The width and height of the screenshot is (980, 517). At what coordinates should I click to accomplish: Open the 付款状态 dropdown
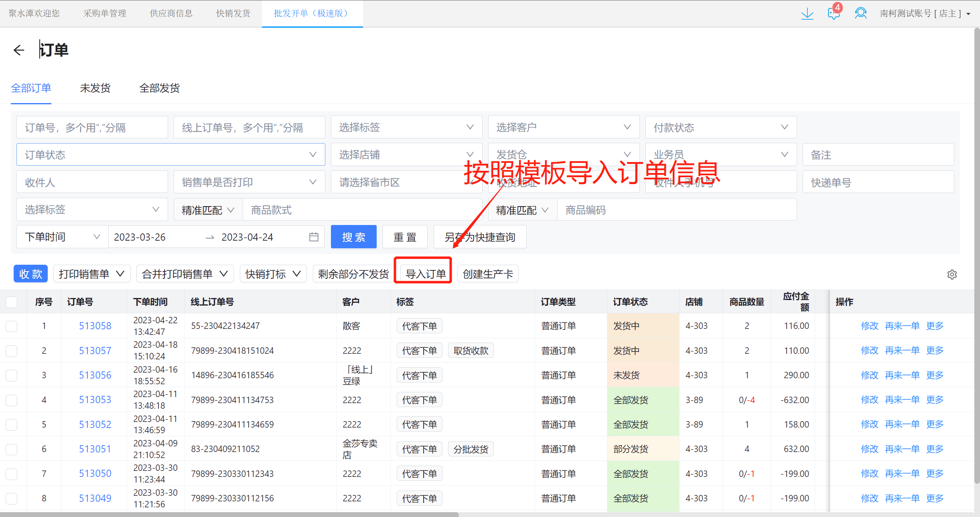(721, 128)
